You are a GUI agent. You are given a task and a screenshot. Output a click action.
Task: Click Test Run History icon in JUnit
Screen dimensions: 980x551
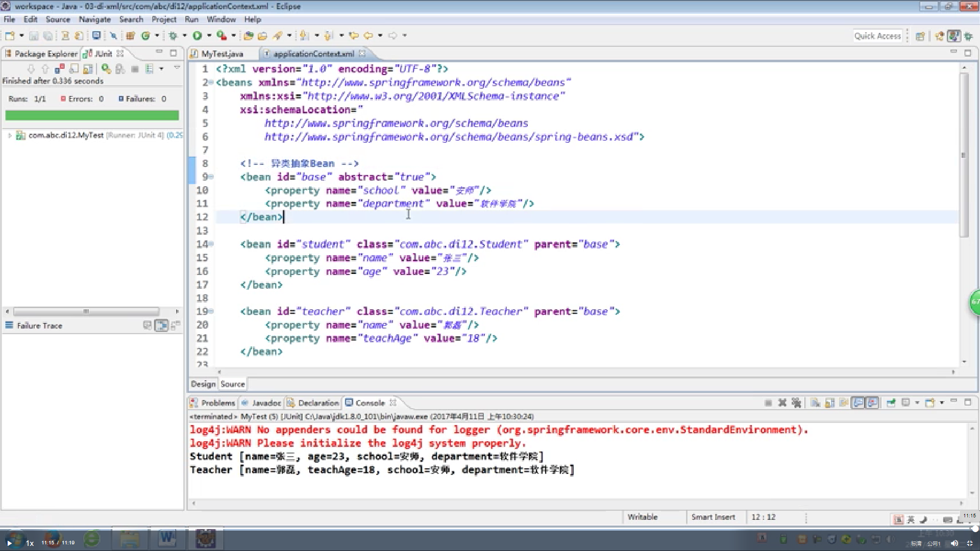click(x=150, y=69)
